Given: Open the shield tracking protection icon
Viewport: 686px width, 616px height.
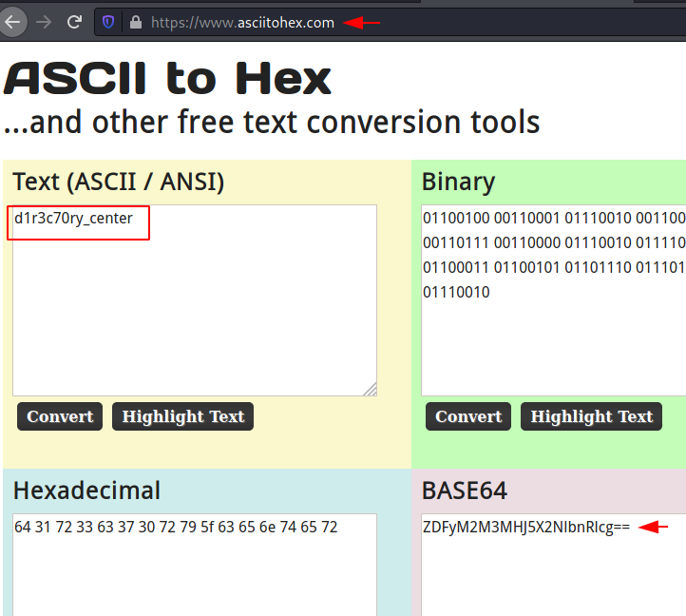Looking at the screenshot, I should tap(108, 22).
